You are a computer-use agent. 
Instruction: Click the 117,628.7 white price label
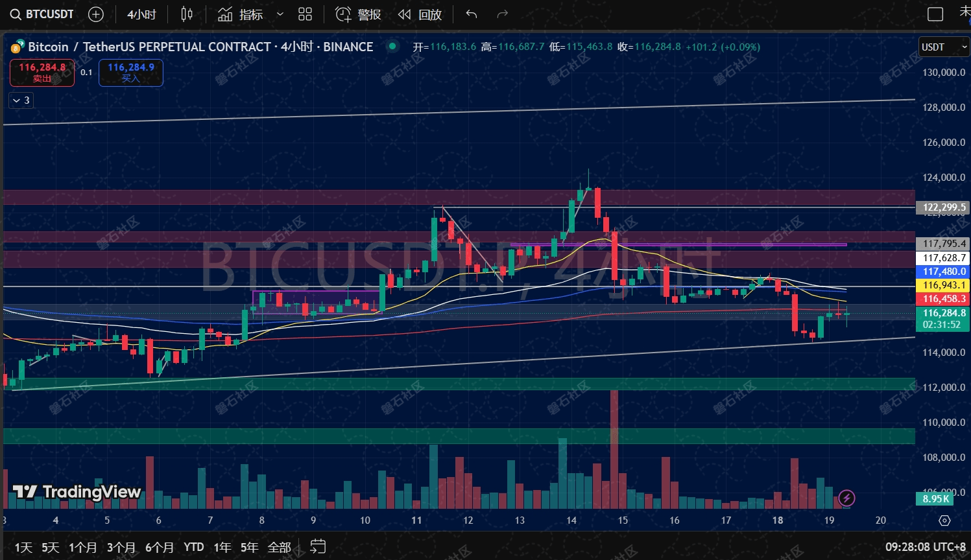click(x=944, y=258)
